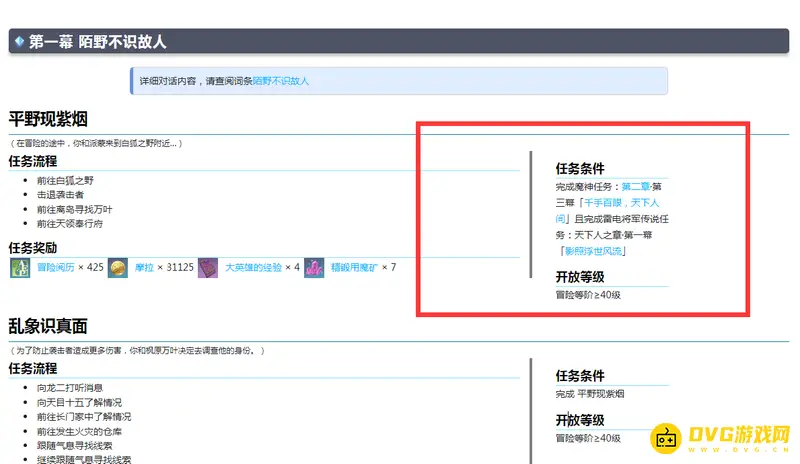The image size is (800, 464).
Task: Click the diamond icon beside 第一幕 header
Action: tap(19, 41)
